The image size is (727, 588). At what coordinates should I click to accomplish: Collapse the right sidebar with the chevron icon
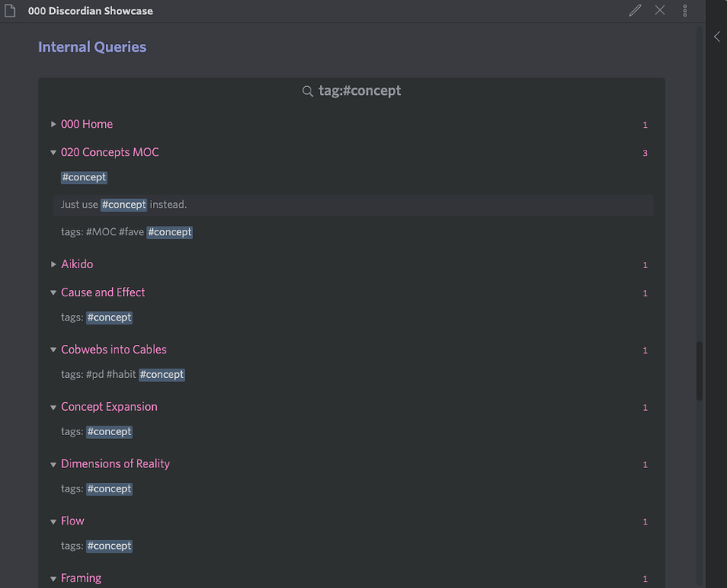pos(716,36)
